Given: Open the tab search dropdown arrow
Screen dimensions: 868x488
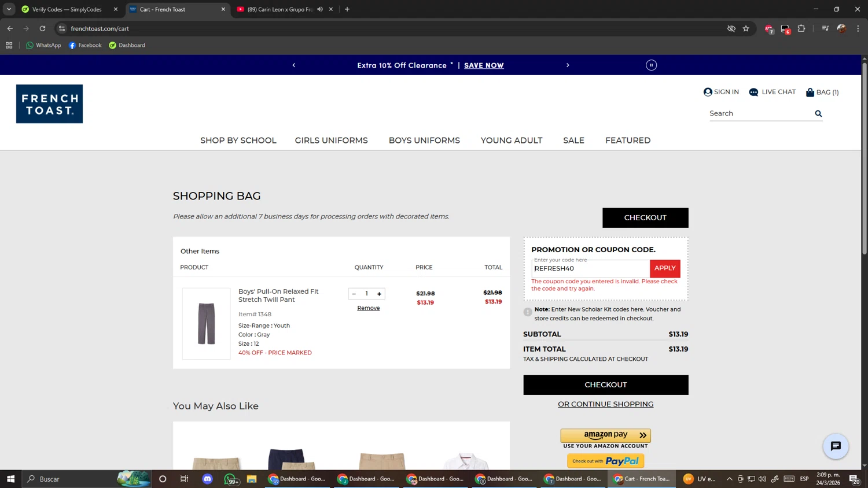Looking at the screenshot, I should coord(9,9).
